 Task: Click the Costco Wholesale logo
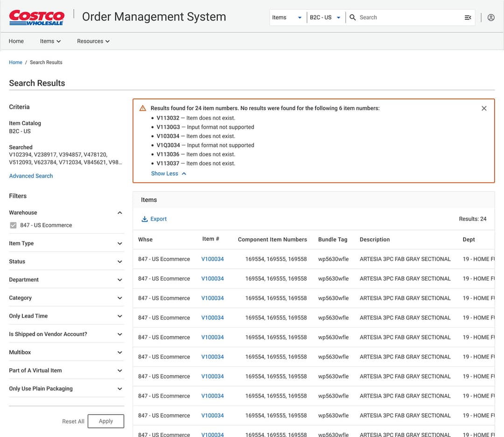[36, 17]
